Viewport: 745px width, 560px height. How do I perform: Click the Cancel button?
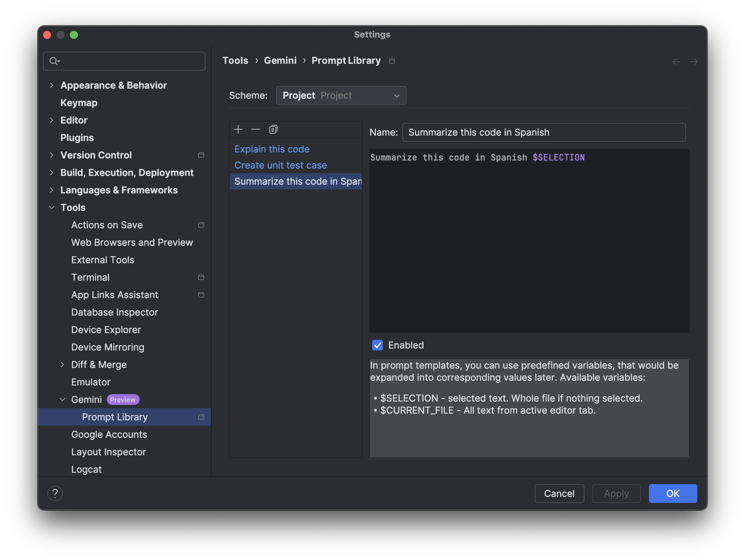click(559, 493)
